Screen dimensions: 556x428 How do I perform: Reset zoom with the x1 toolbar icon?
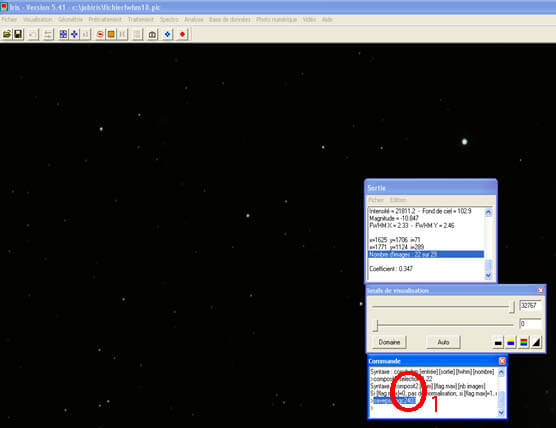(x=86, y=34)
